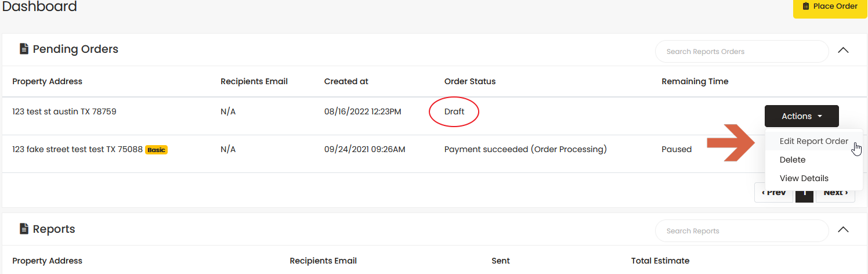This screenshot has width=868, height=274.
Task: Click the Pending Orders document icon
Action: tap(24, 49)
